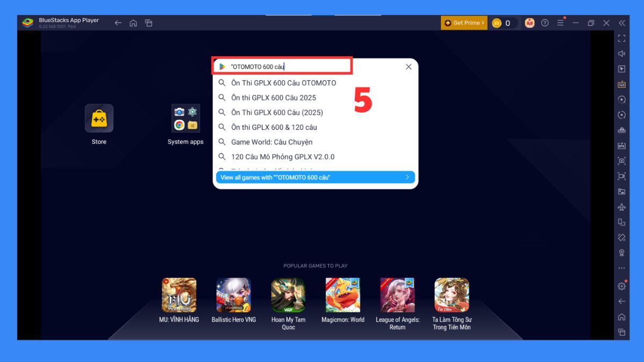The image size is (644, 362).
Task: Go back using title bar arrow
Action: [x=118, y=23]
